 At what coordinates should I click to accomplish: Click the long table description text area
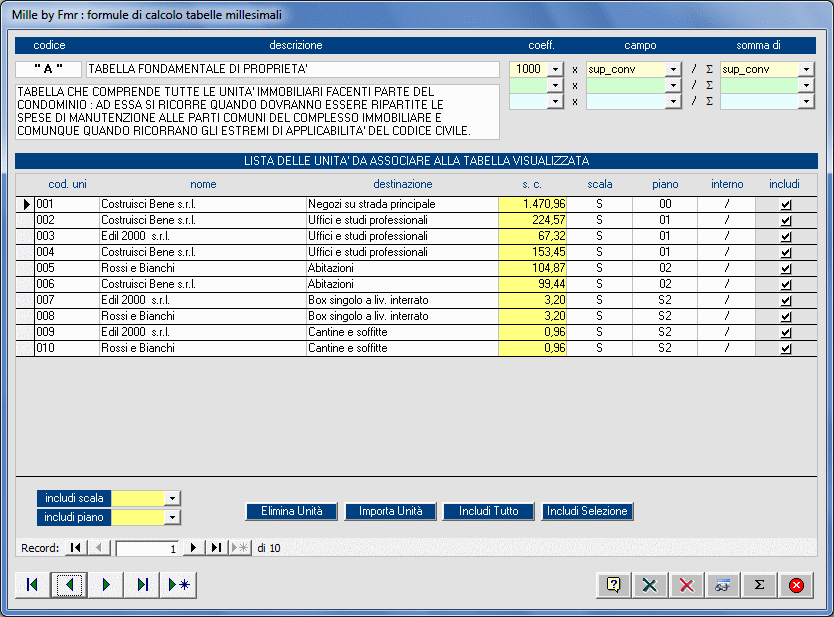point(257,112)
